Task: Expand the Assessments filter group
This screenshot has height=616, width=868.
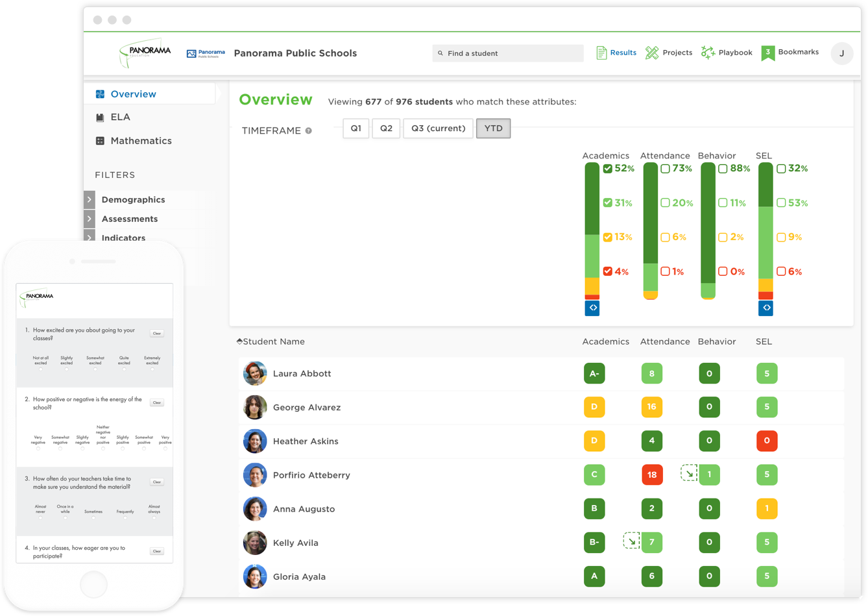Action: (x=130, y=219)
